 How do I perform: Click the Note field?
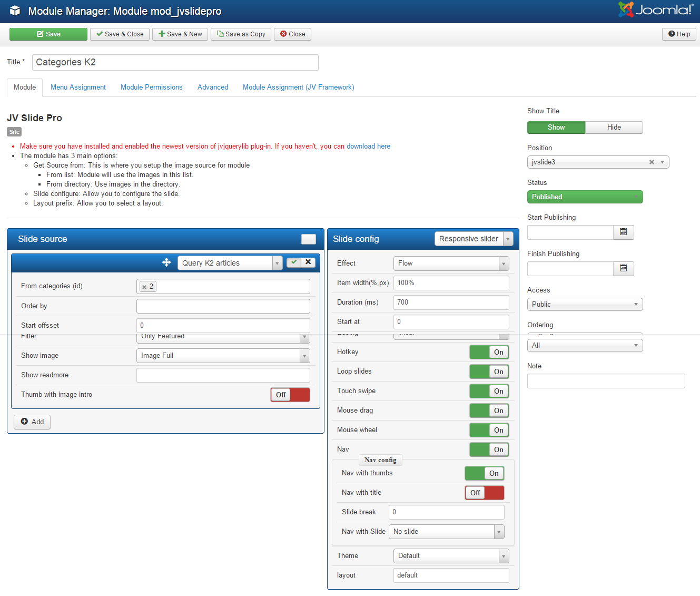[606, 381]
